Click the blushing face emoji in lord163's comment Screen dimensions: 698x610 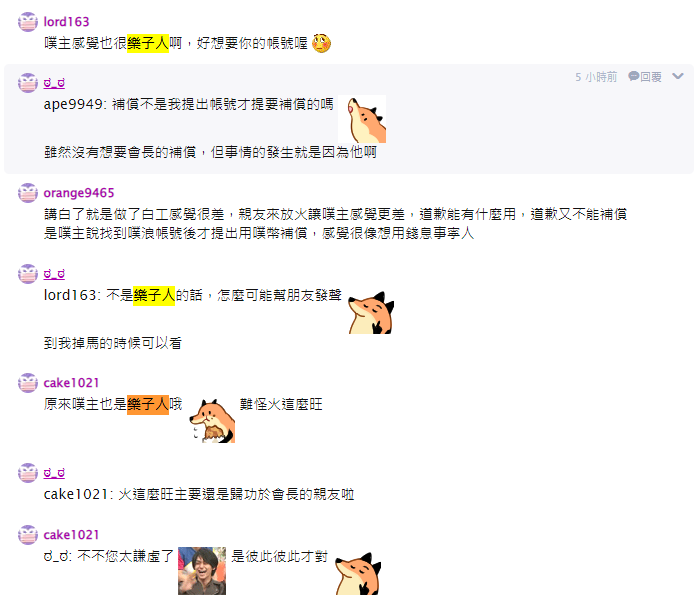coord(321,43)
